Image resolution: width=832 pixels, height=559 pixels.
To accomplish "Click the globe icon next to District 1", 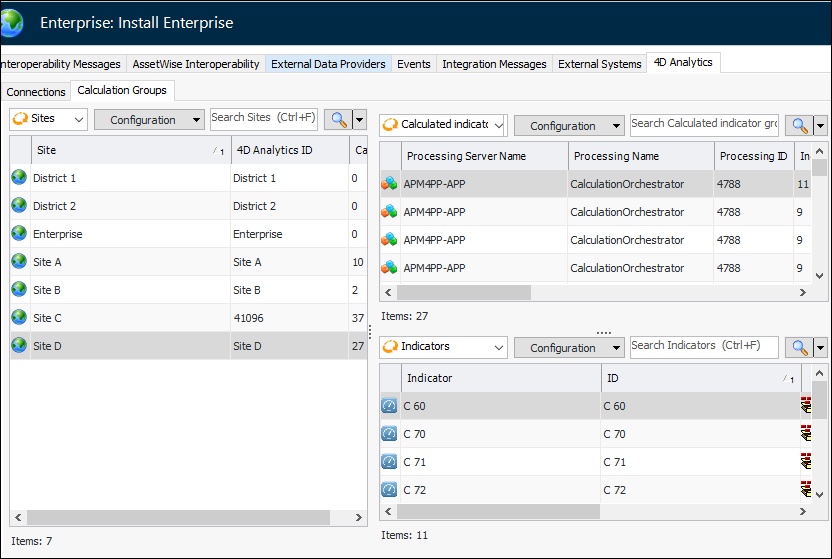I will coord(19,178).
